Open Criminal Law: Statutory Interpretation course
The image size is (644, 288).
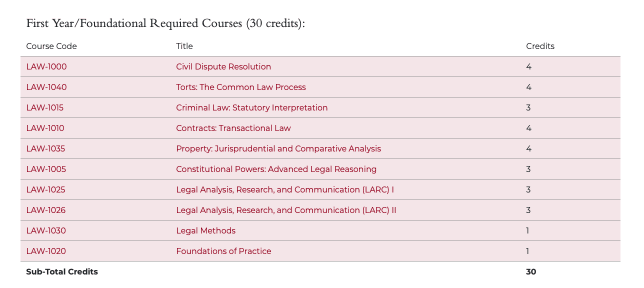(x=251, y=108)
